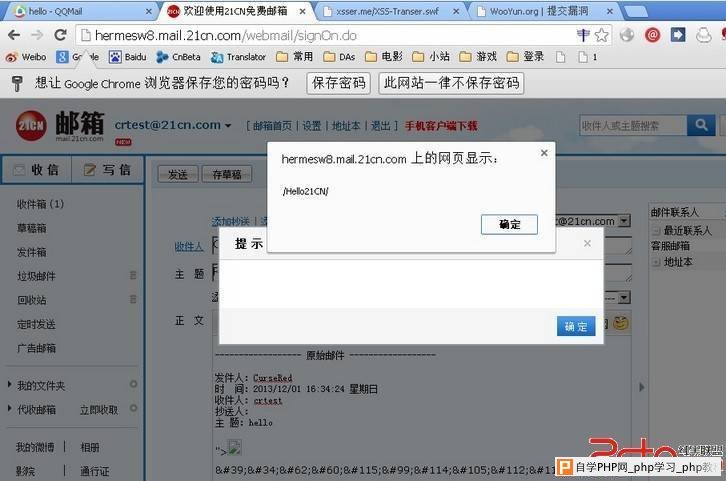Open the 回收站 folder
This screenshot has height=481, width=726.
pos(31,300)
